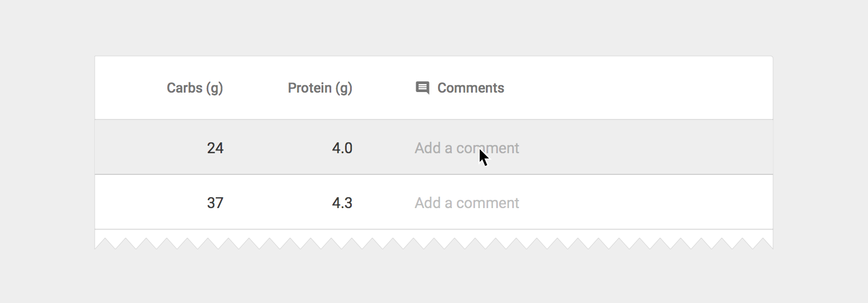Select the carbs value 37
Viewport: 868px width, 303px height.
(215, 203)
